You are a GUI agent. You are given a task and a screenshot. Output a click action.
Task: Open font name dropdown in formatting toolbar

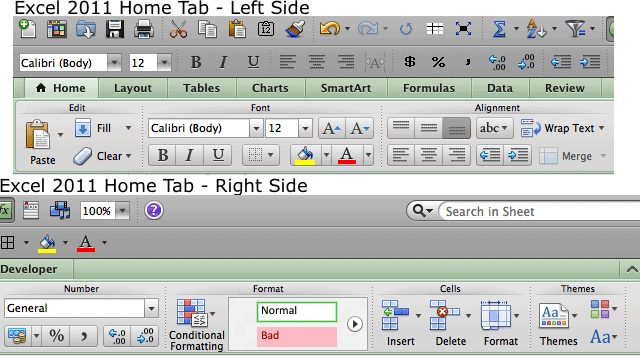click(x=114, y=63)
